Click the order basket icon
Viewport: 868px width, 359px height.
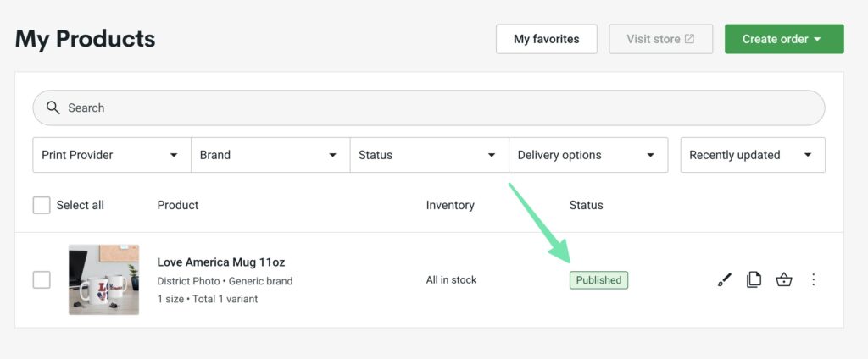(x=783, y=279)
